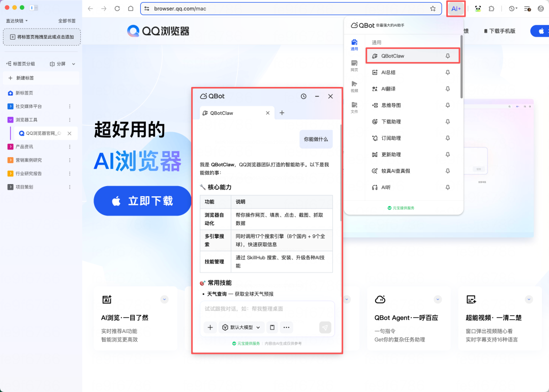Toggle the notification bell for QBotClaw

(448, 56)
